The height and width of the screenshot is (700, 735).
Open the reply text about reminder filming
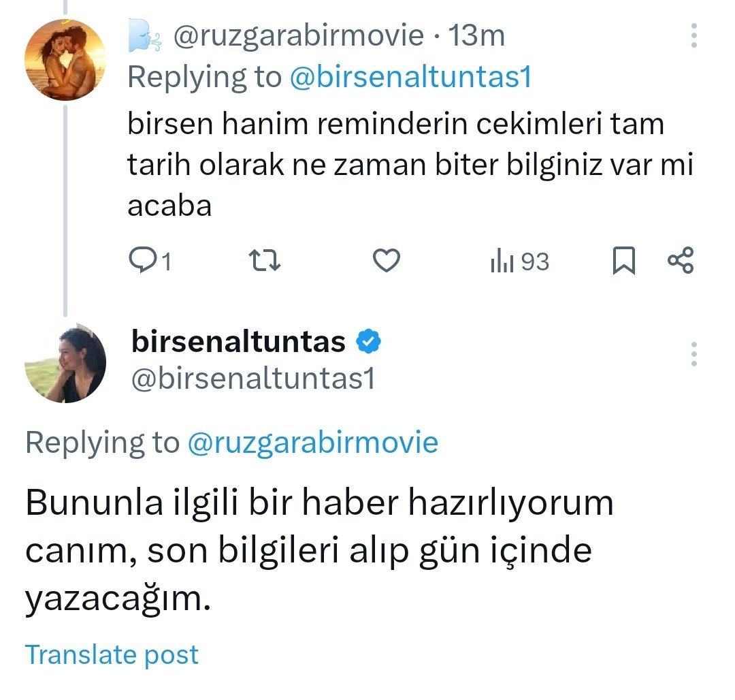click(396, 165)
